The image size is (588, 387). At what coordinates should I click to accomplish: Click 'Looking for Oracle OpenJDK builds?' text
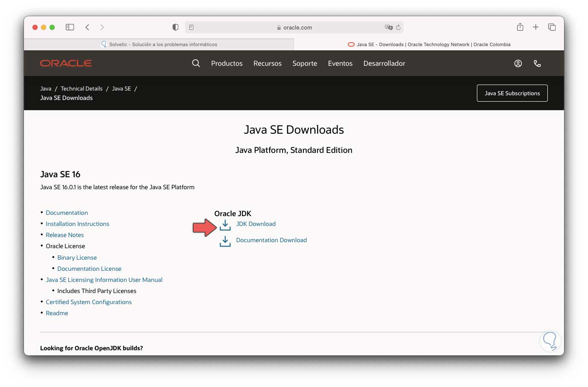click(x=91, y=348)
